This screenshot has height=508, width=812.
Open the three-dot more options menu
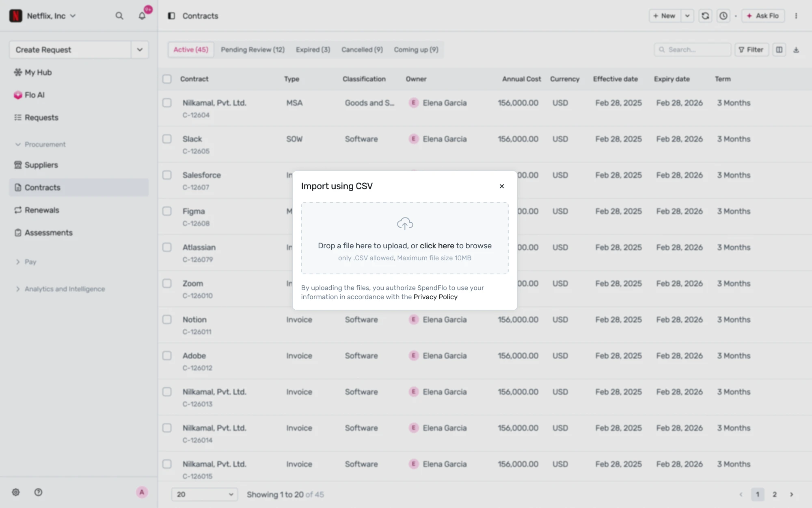pos(796,16)
